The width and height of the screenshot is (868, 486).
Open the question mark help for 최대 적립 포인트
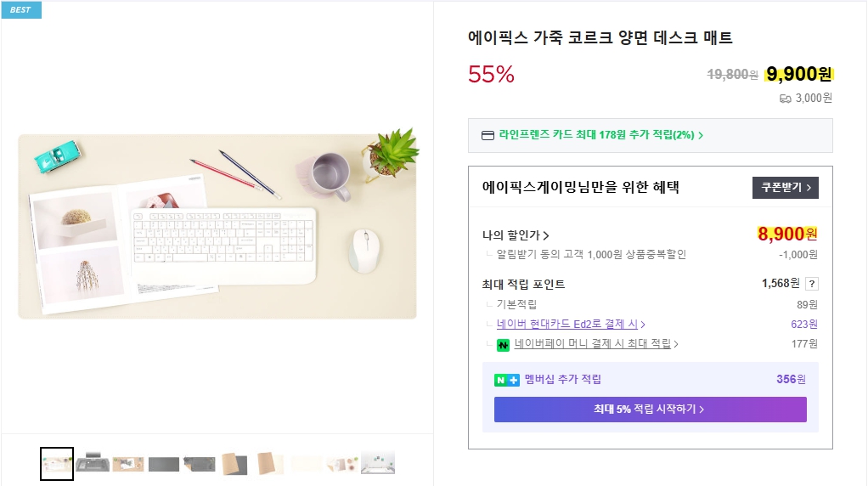812,284
